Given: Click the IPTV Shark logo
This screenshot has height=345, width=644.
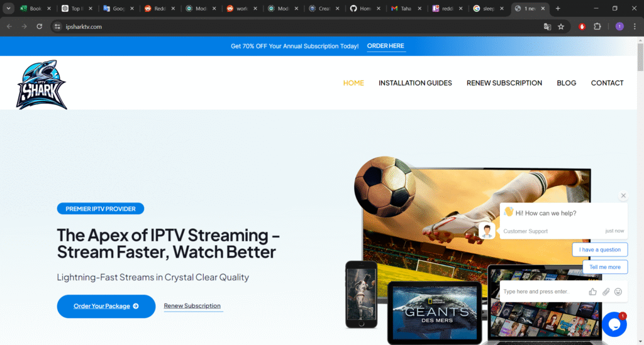Looking at the screenshot, I should tap(42, 84).
